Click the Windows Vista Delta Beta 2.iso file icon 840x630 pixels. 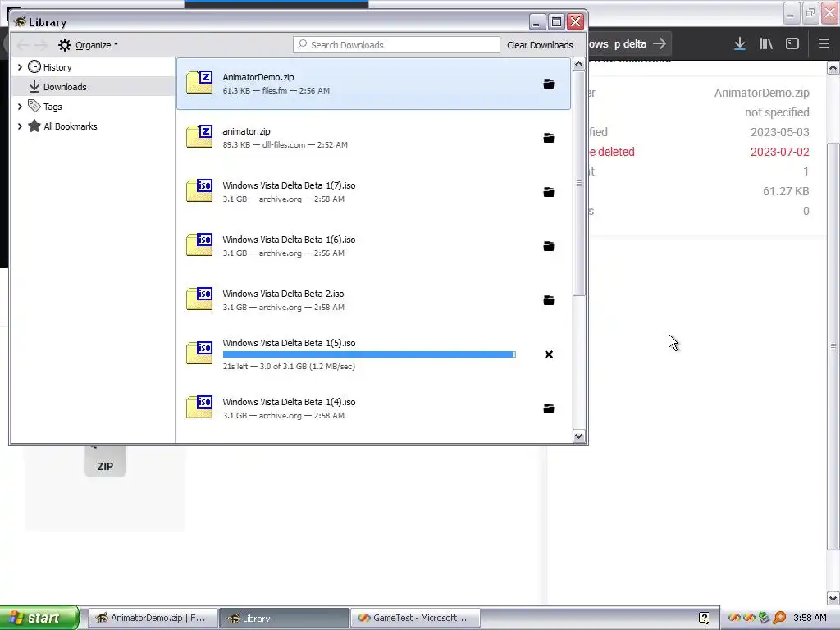click(199, 299)
